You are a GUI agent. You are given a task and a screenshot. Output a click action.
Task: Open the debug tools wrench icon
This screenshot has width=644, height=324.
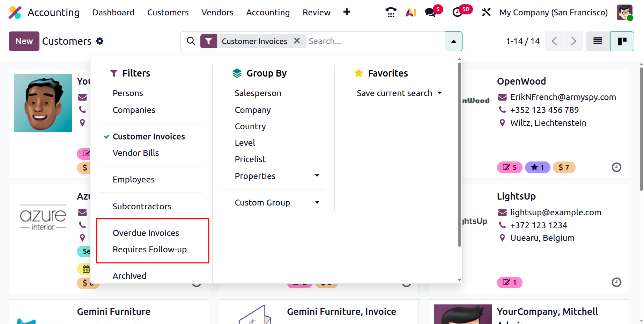coord(486,12)
